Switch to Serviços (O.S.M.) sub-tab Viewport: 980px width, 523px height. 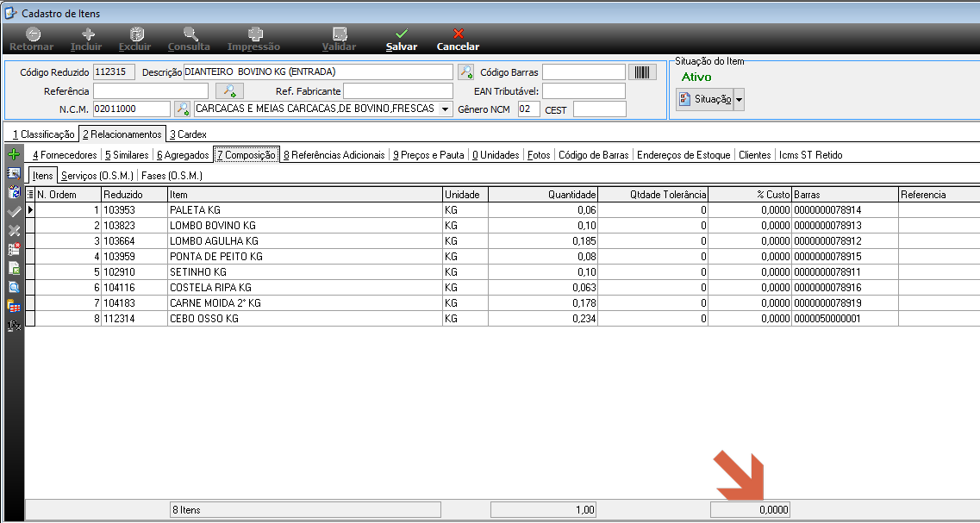coord(97,176)
